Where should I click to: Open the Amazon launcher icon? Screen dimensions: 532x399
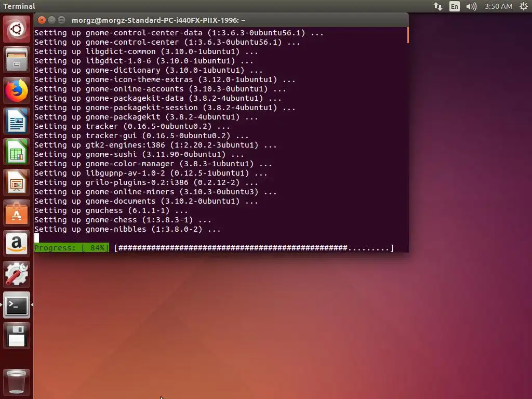coord(16,243)
